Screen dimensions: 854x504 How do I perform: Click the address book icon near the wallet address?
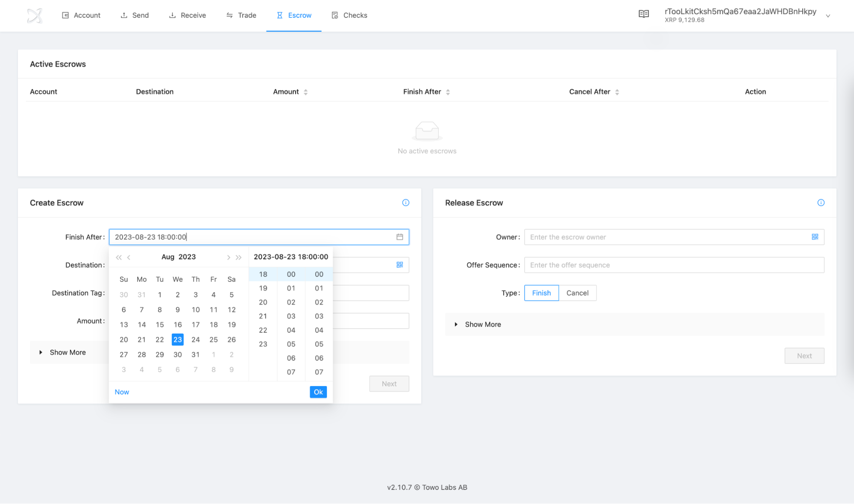[x=644, y=14]
